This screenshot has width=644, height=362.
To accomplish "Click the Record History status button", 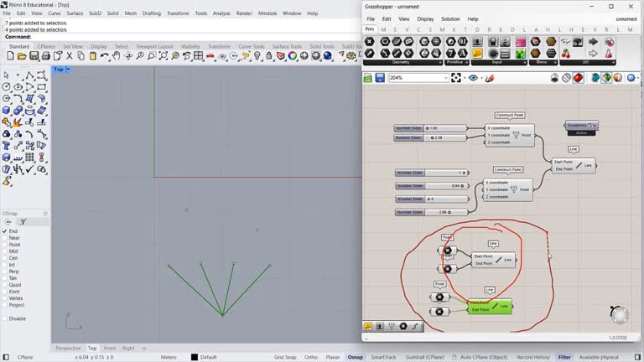I will pos(532,357).
